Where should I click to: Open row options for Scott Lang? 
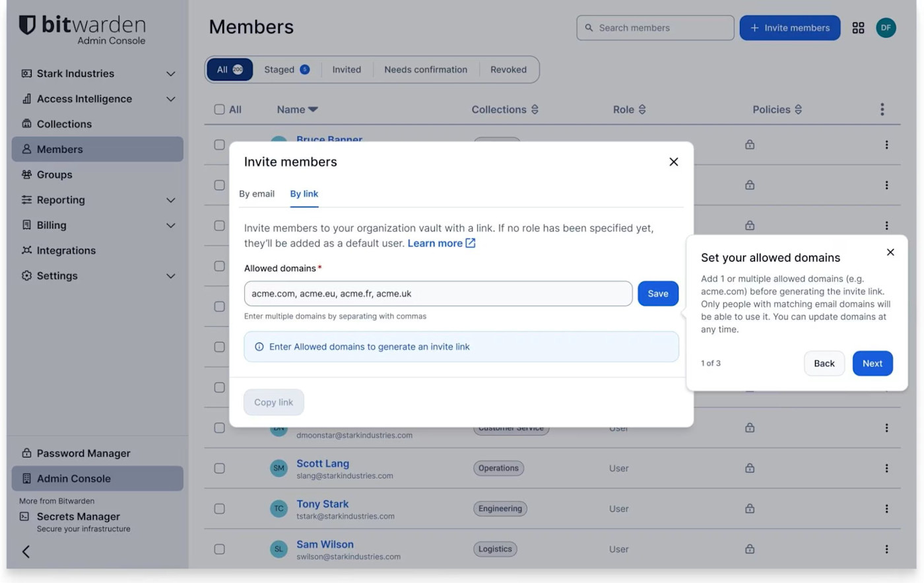pos(886,468)
